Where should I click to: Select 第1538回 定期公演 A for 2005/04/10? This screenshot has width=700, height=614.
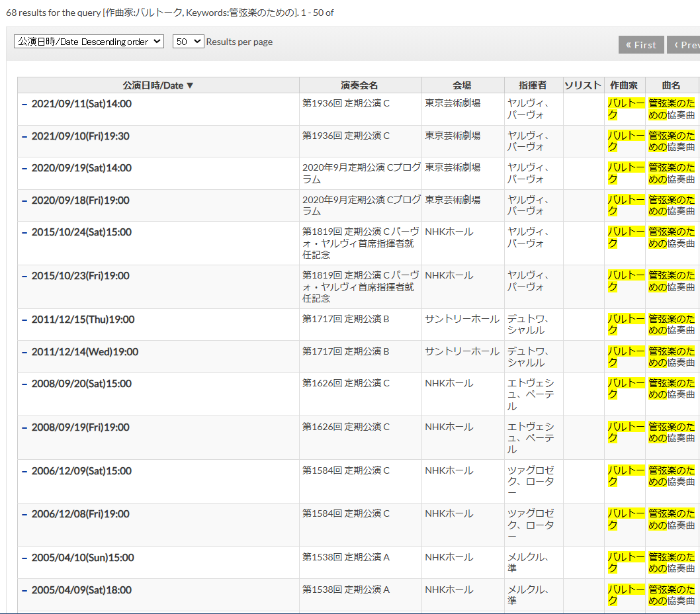pos(346,557)
